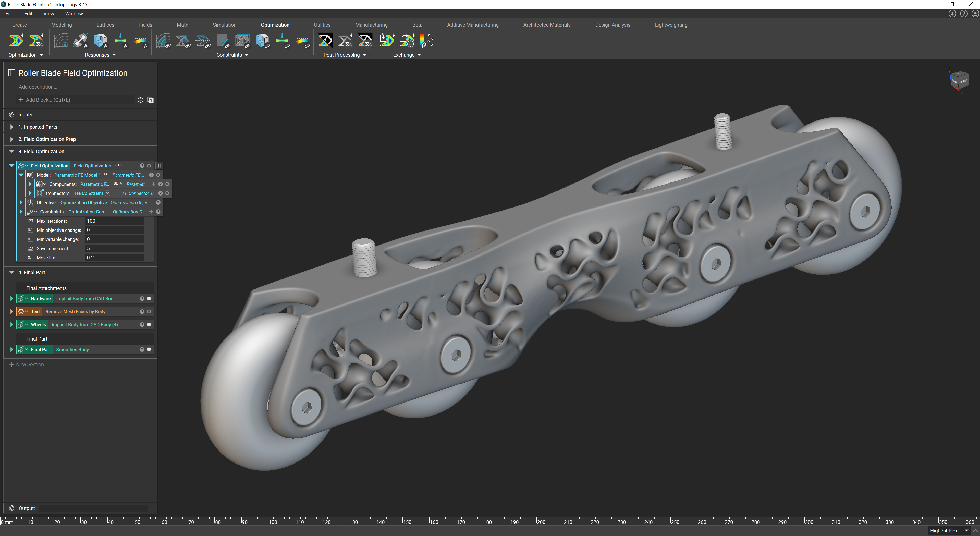
Task: Click the black-background icon in the Post-Processing group
Action: pos(325,40)
